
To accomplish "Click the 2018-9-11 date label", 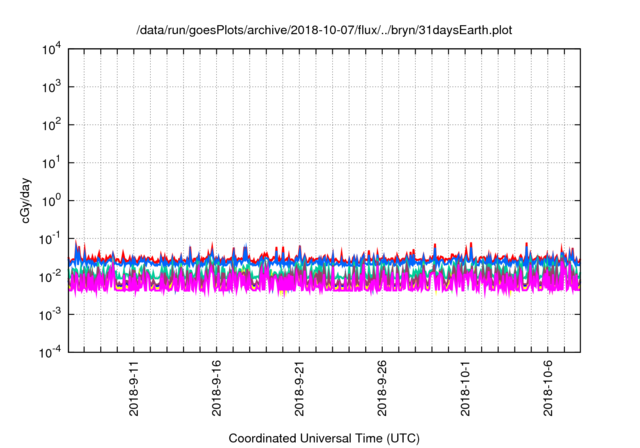I will point(135,389).
